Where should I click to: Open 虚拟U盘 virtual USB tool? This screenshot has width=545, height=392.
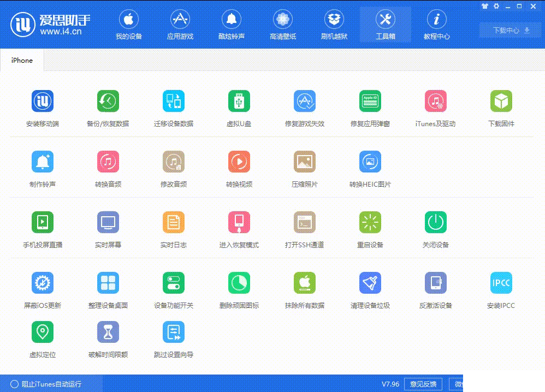coord(239,101)
